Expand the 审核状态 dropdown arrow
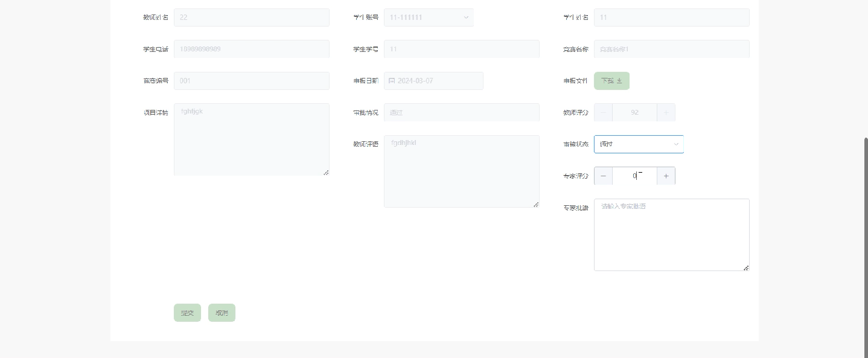The height and width of the screenshot is (358, 868). [676, 144]
